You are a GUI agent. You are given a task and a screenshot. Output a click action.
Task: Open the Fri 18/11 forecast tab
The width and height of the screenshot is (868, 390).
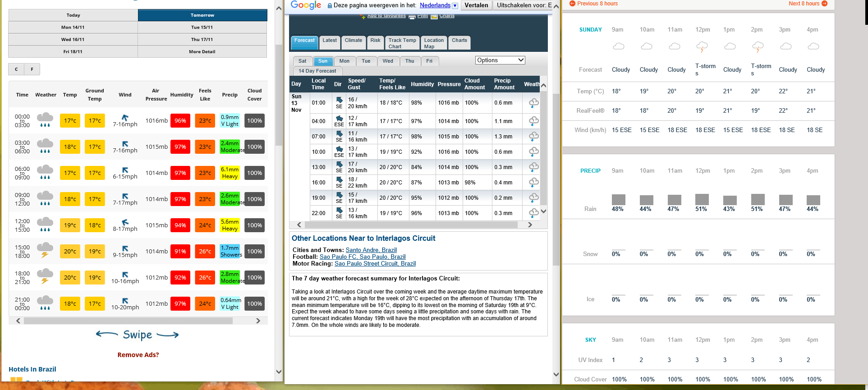73,52
